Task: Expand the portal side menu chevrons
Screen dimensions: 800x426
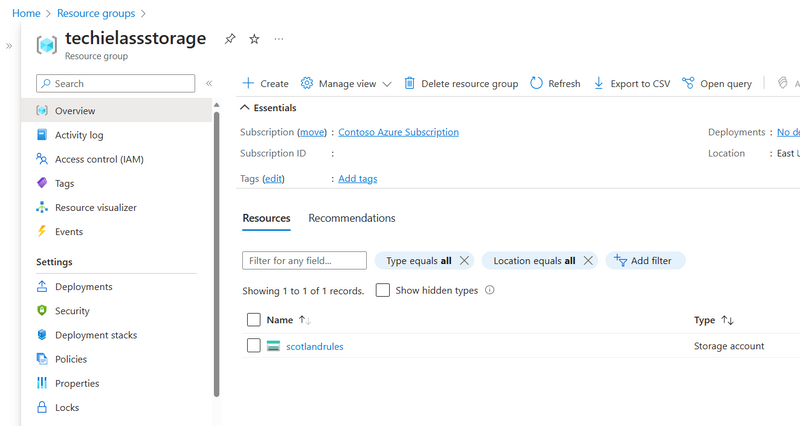Action: point(9,46)
